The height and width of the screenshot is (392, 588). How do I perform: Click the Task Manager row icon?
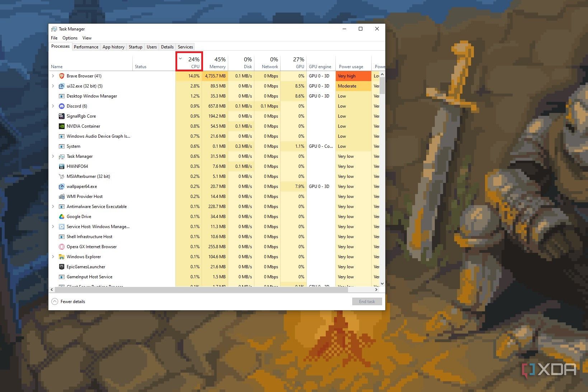(61, 156)
